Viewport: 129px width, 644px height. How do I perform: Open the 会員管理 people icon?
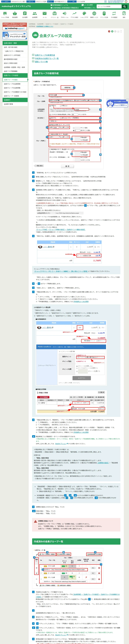pos(35,14)
